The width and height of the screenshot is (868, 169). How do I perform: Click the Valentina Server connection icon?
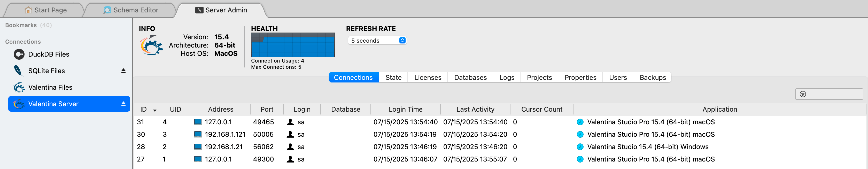click(19, 104)
